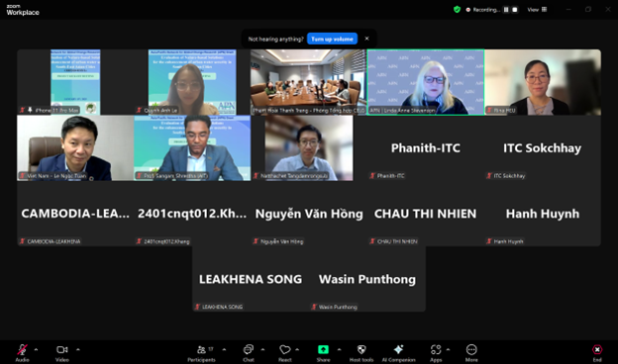The height and width of the screenshot is (364, 618).
Task: Start screen sharing with green Share icon
Action: pyautogui.click(x=323, y=352)
